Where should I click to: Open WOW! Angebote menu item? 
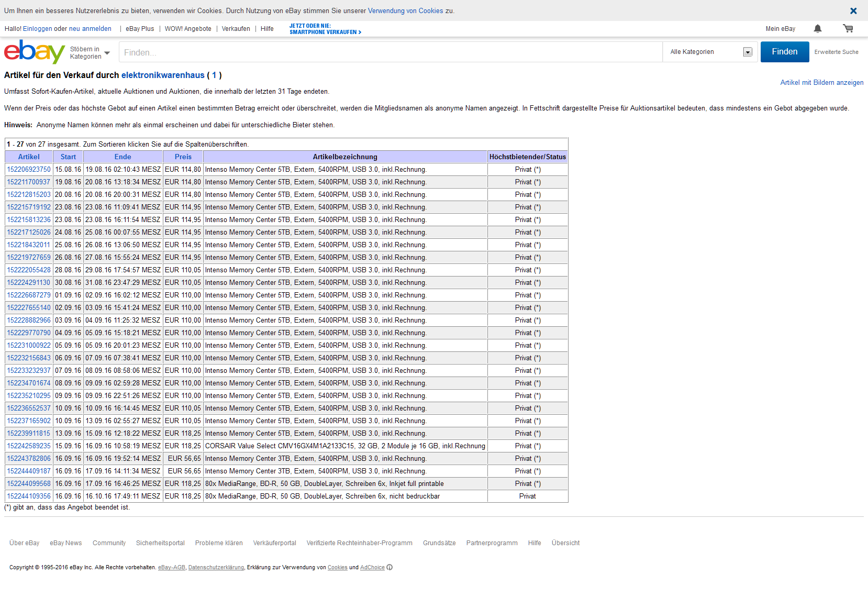click(188, 29)
